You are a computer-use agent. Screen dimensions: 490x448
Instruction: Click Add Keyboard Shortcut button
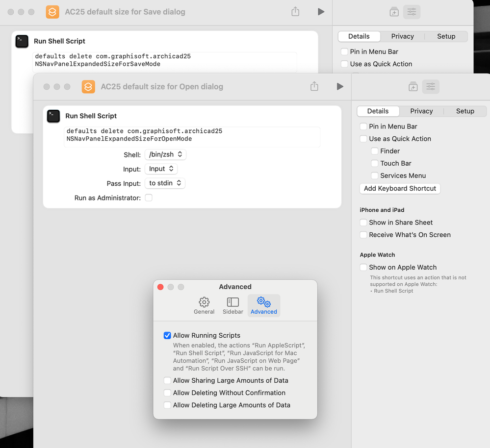click(x=400, y=189)
